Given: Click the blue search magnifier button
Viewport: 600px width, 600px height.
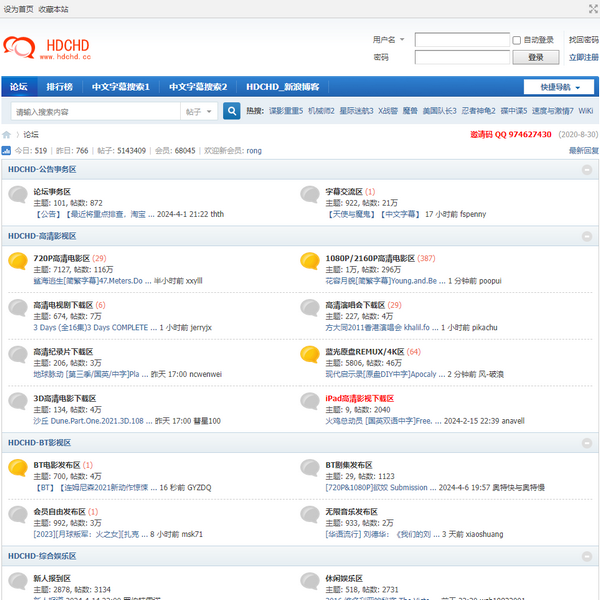Looking at the screenshot, I should pyautogui.click(x=232, y=112).
